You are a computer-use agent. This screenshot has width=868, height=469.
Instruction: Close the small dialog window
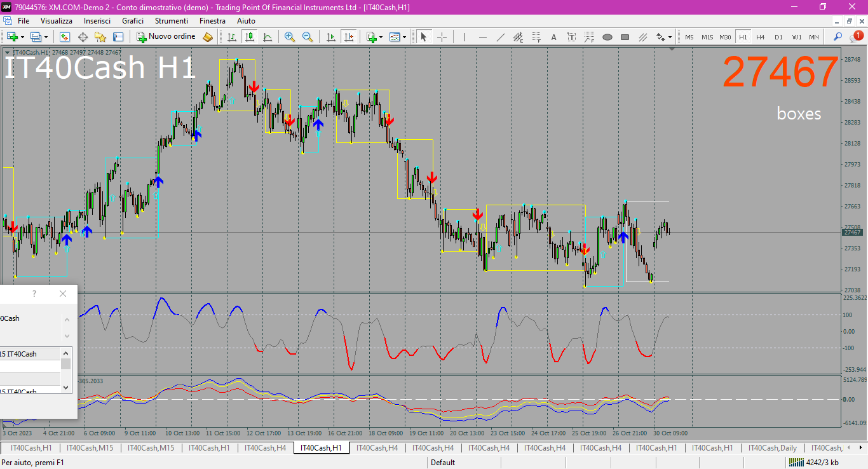click(x=62, y=294)
